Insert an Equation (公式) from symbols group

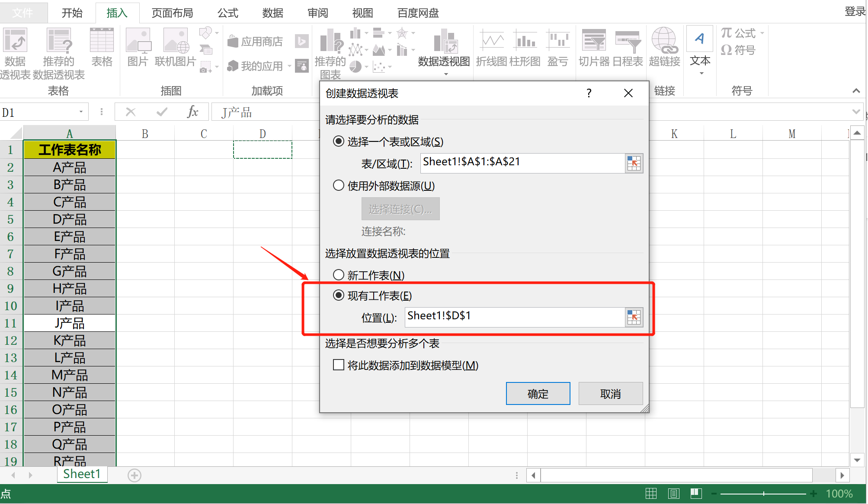(738, 33)
